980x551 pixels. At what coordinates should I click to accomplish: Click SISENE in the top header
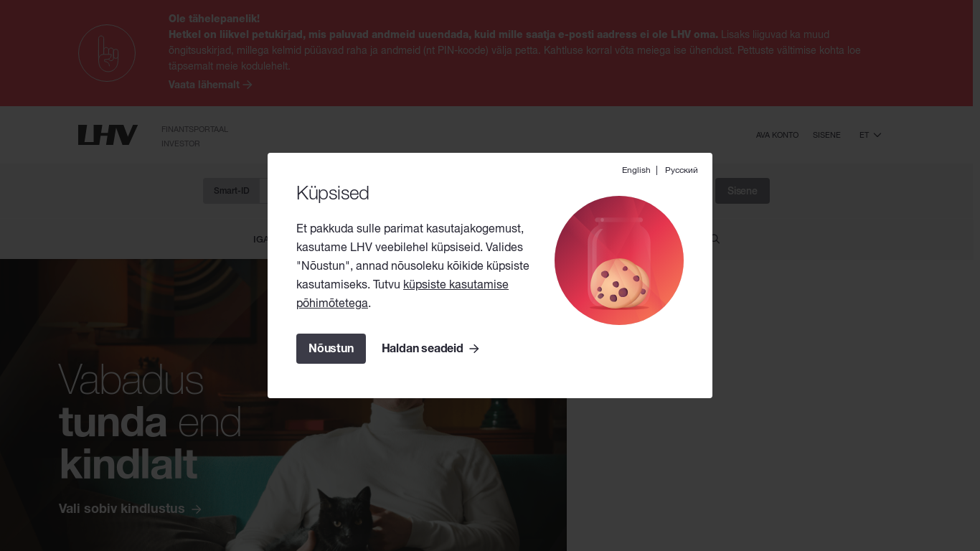[x=826, y=135]
